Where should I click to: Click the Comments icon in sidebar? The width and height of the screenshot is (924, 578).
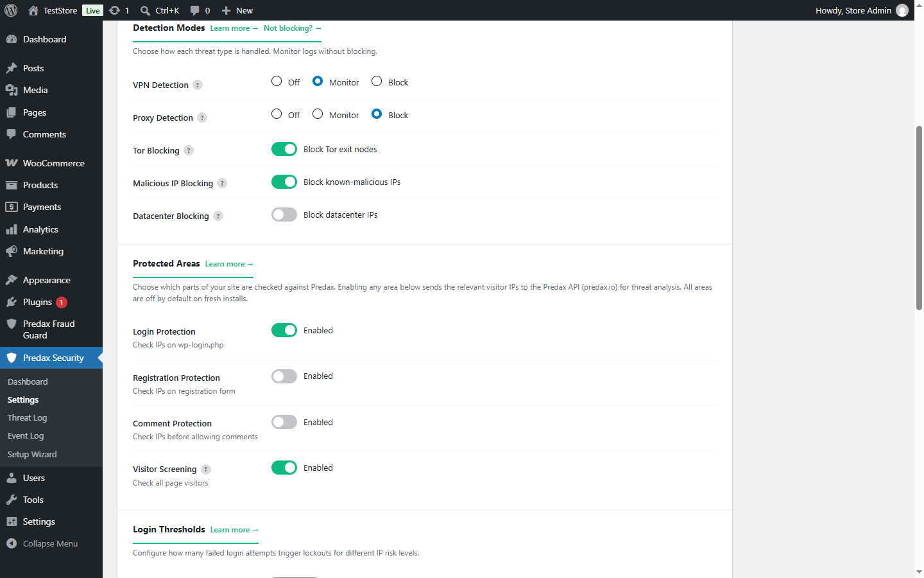coord(12,134)
